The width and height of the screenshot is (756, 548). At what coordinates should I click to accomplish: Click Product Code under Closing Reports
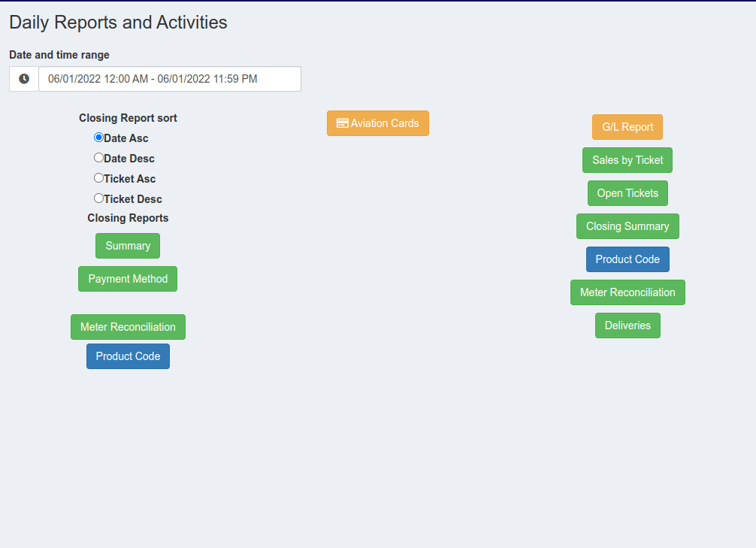pos(128,356)
